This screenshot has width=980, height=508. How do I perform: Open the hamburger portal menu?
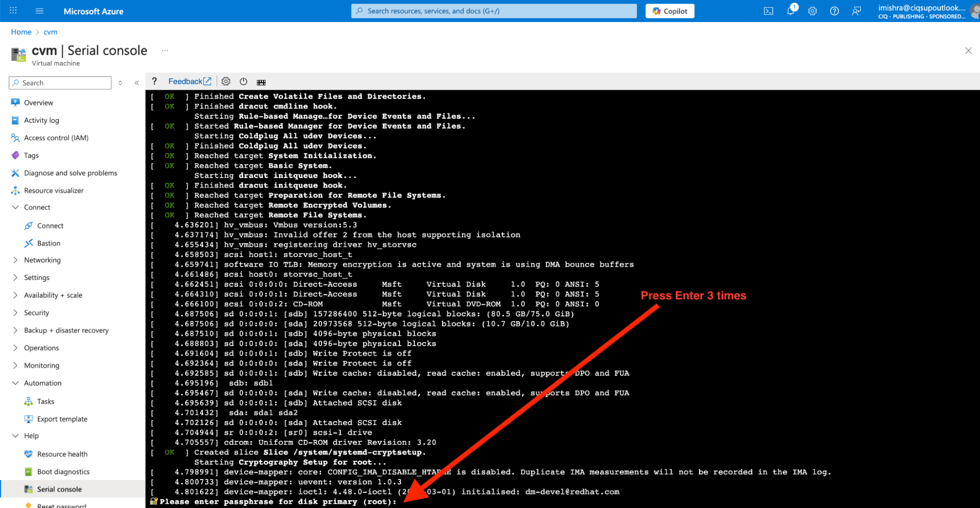click(40, 11)
